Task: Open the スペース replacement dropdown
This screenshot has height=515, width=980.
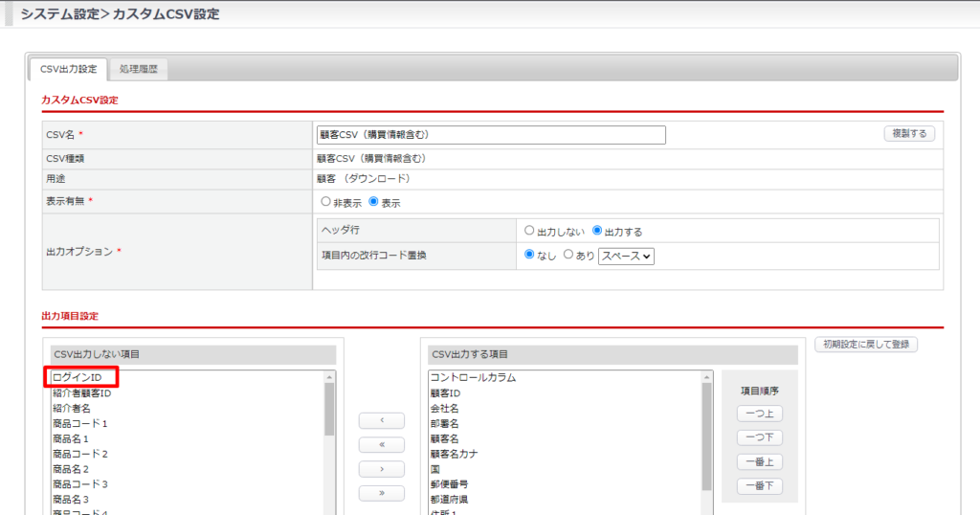Action: [626, 256]
